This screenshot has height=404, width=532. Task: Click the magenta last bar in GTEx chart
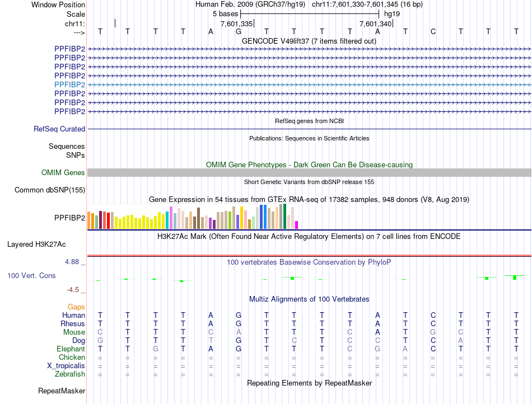(297, 225)
